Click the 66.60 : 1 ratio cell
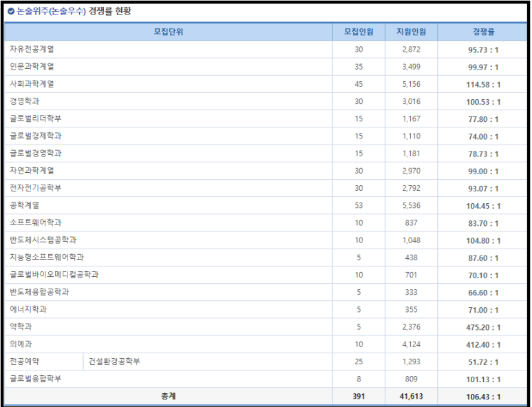The image size is (532, 407). [483, 293]
